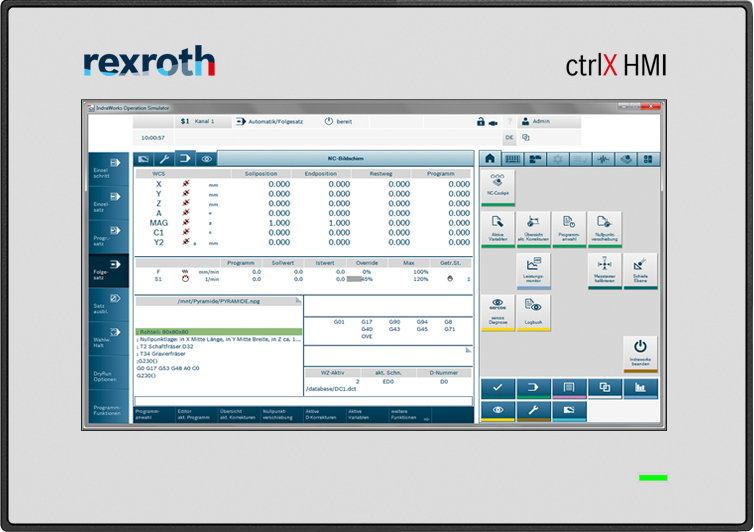Open the Logbuch tile
Viewport: 754px width, 532px height.
[533, 311]
